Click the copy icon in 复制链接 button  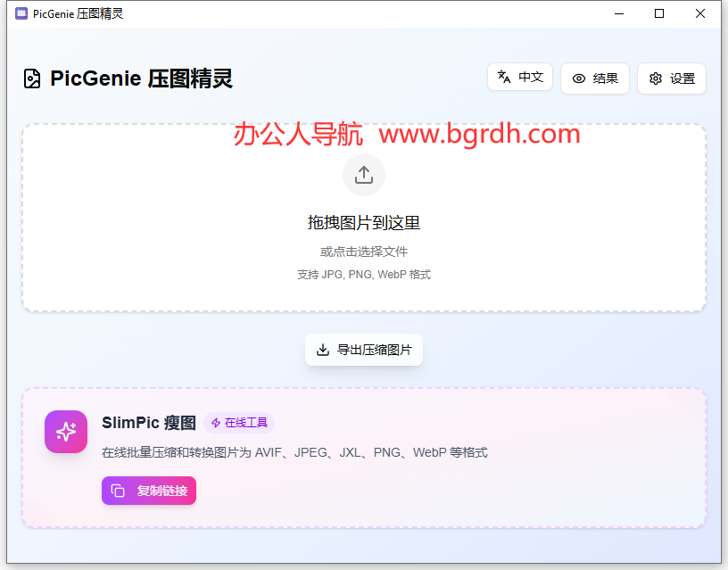point(118,491)
